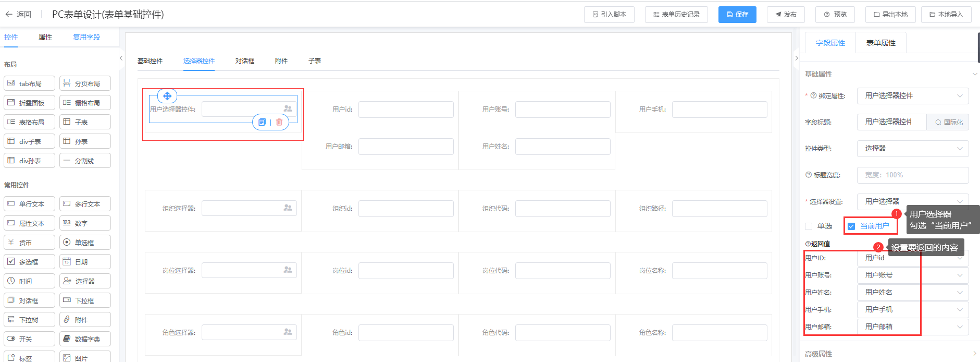Open the 绑定属性 dropdown
The height and width of the screenshot is (362, 980).
click(x=912, y=96)
